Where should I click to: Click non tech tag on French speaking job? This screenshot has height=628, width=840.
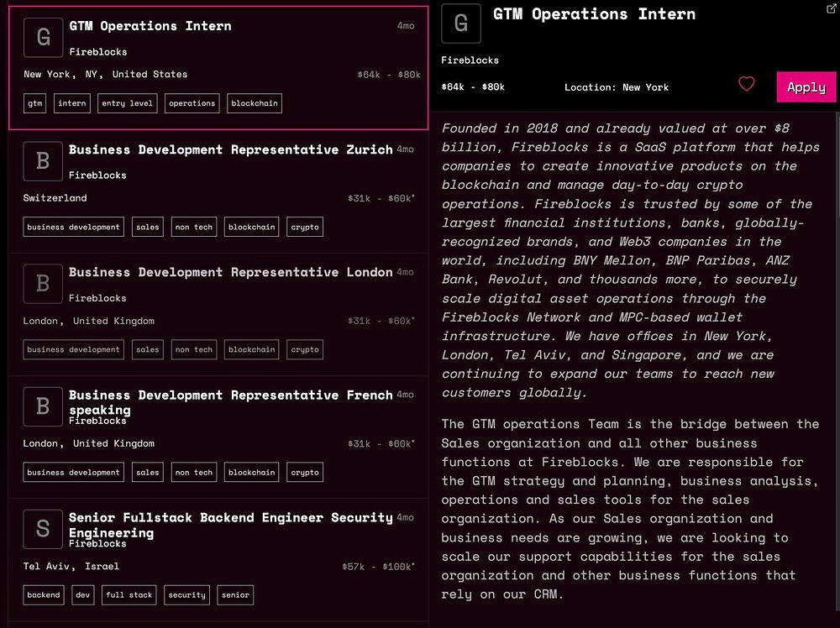click(194, 472)
